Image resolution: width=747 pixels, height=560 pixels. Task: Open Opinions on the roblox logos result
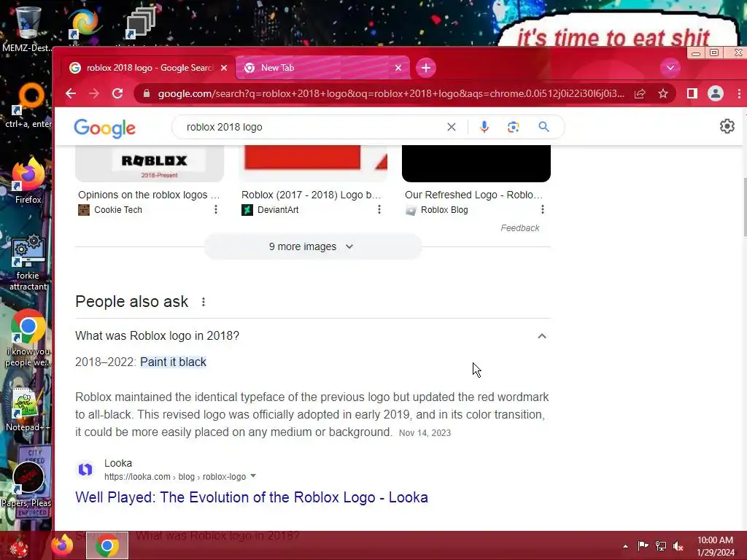[x=149, y=195]
